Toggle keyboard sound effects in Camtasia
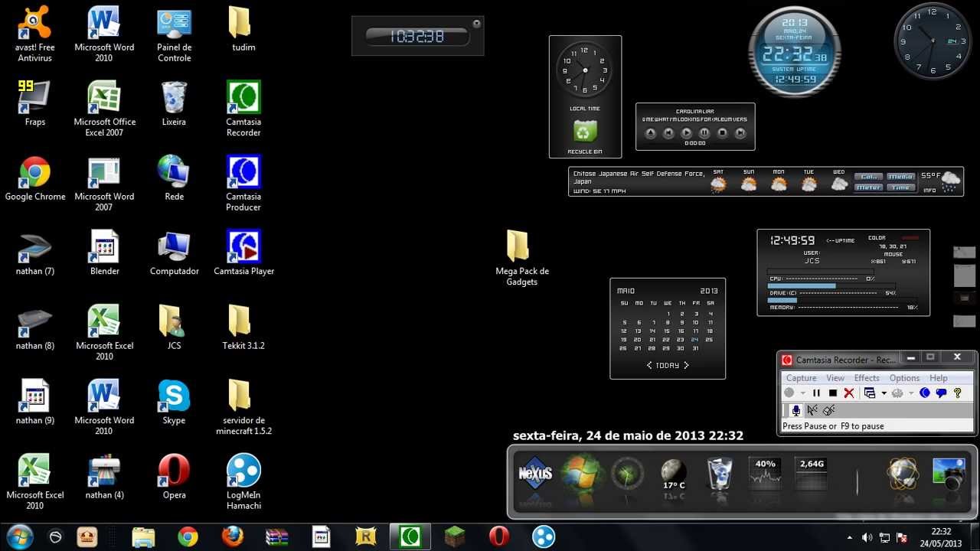 [828, 410]
